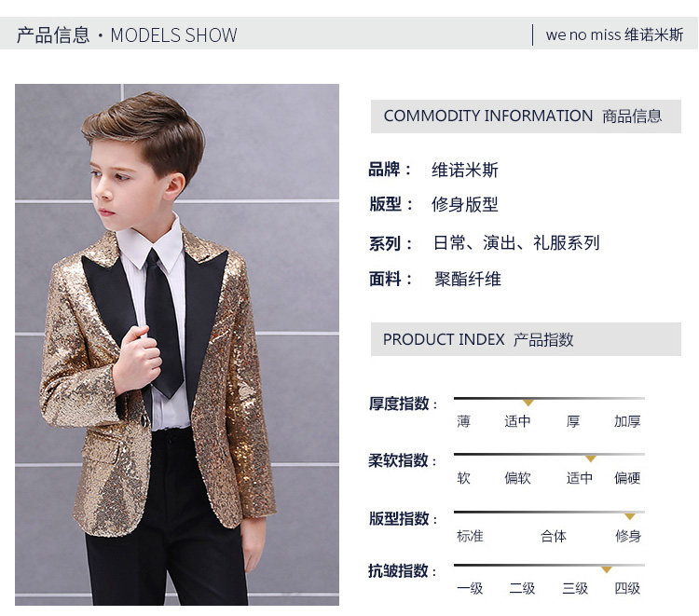Click the gold triangle on 柔软指数 scale
The width and height of the screenshot is (699, 616).
click(x=591, y=459)
